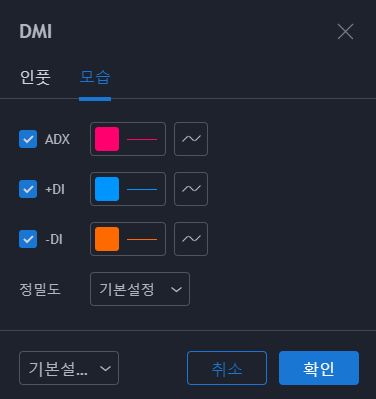Image resolution: width=376 pixels, height=399 pixels.
Task: Expand the 정밀도 precision dropdown
Action: [140, 289]
